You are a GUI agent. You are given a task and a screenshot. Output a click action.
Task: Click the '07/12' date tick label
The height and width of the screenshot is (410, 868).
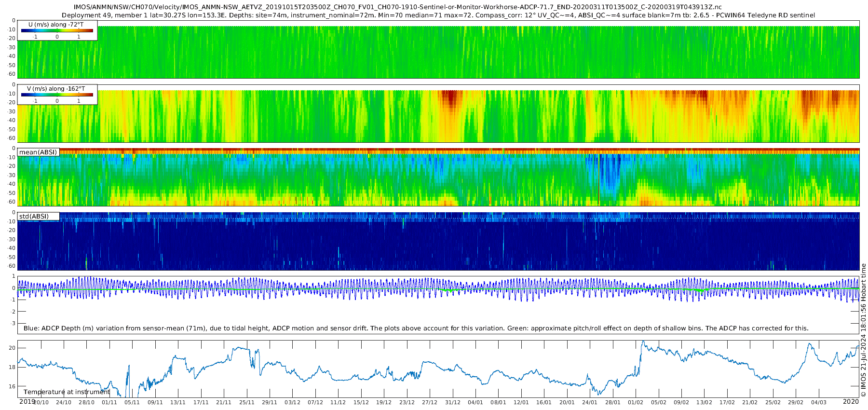point(315,402)
